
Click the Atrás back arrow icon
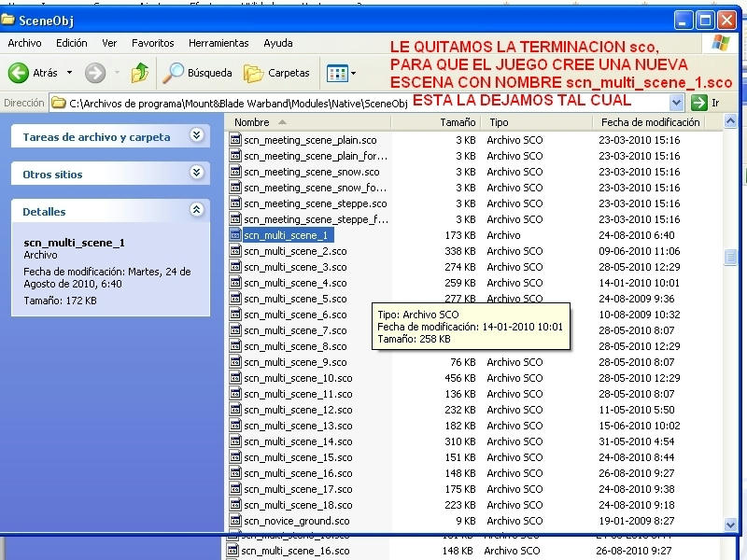click(19, 73)
